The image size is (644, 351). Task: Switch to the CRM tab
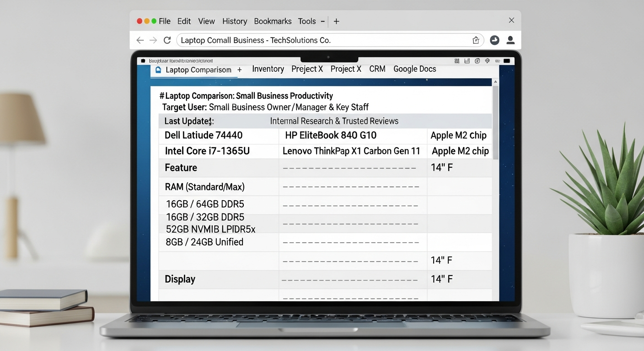point(377,69)
